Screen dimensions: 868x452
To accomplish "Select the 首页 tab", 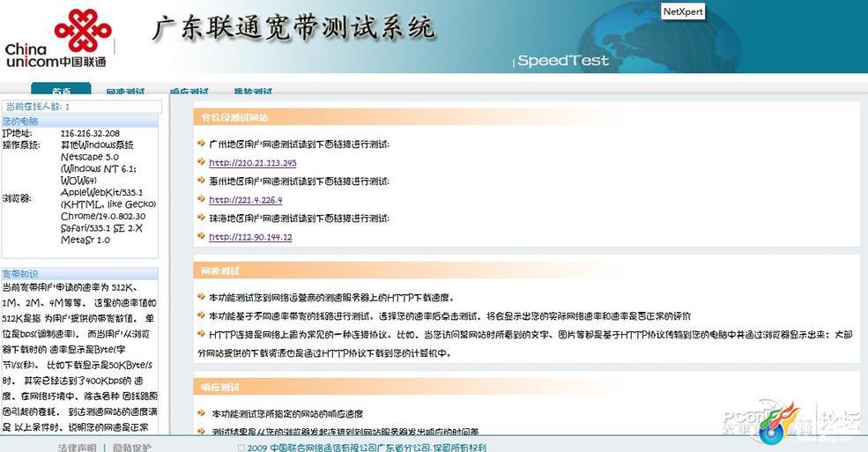I will (x=61, y=90).
